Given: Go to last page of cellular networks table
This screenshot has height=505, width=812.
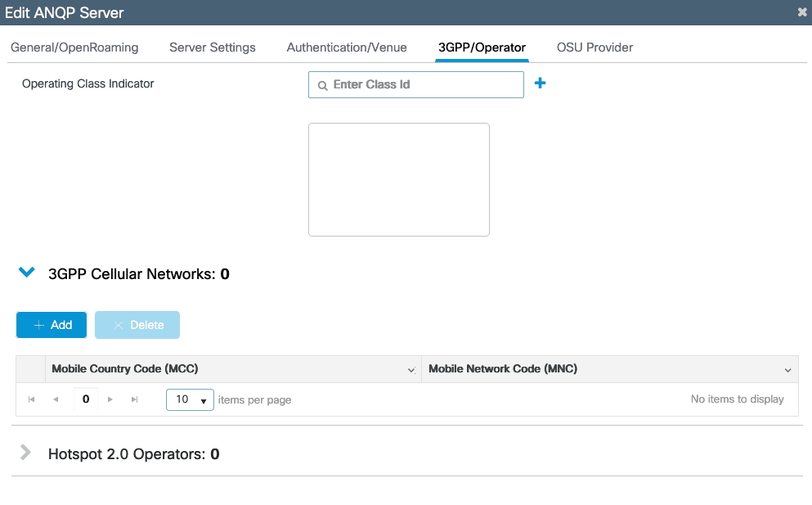Looking at the screenshot, I should coord(134,399).
